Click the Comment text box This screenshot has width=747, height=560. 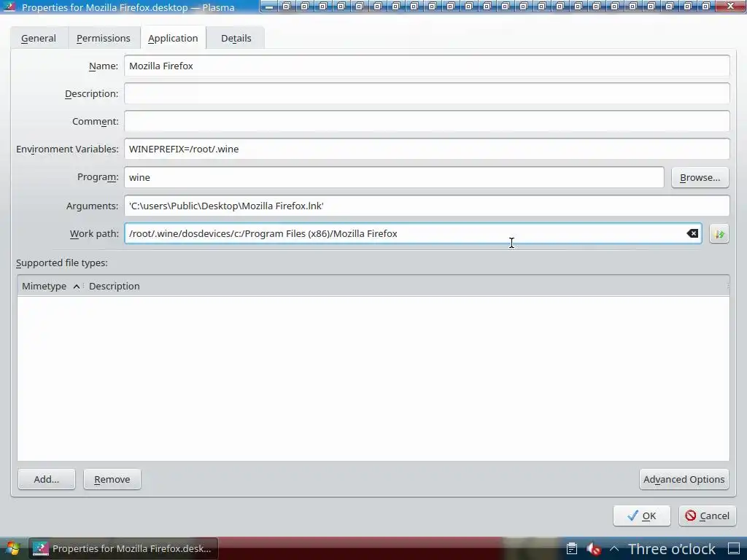(426, 122)
